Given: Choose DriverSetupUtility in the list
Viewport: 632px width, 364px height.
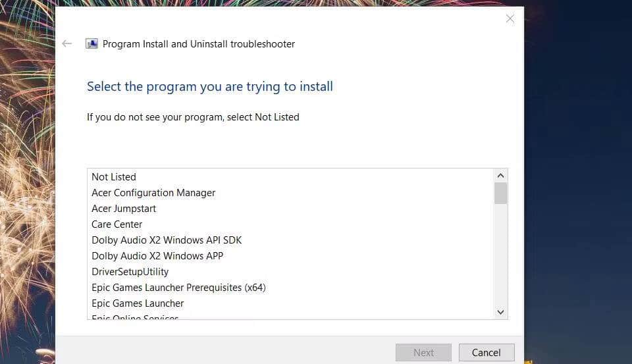Looking at the screenshot, I should [130, 272].
